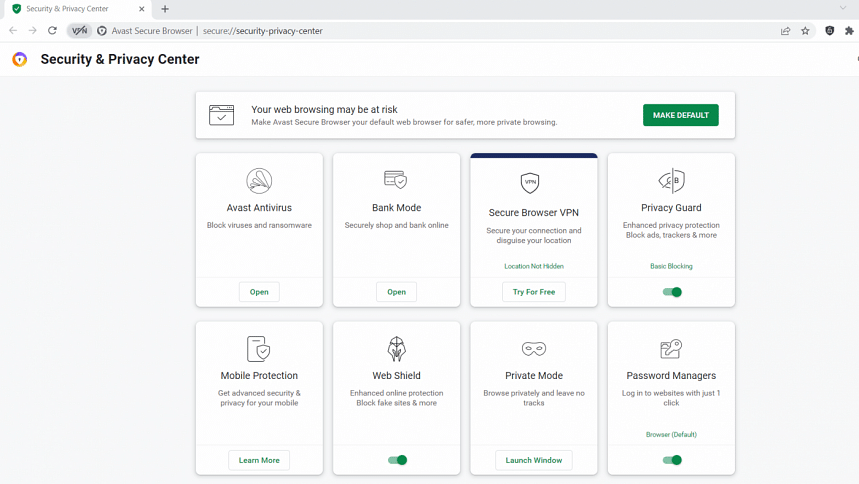
Task: Click Launch Window for Private Mode
Action: (534, 460)
